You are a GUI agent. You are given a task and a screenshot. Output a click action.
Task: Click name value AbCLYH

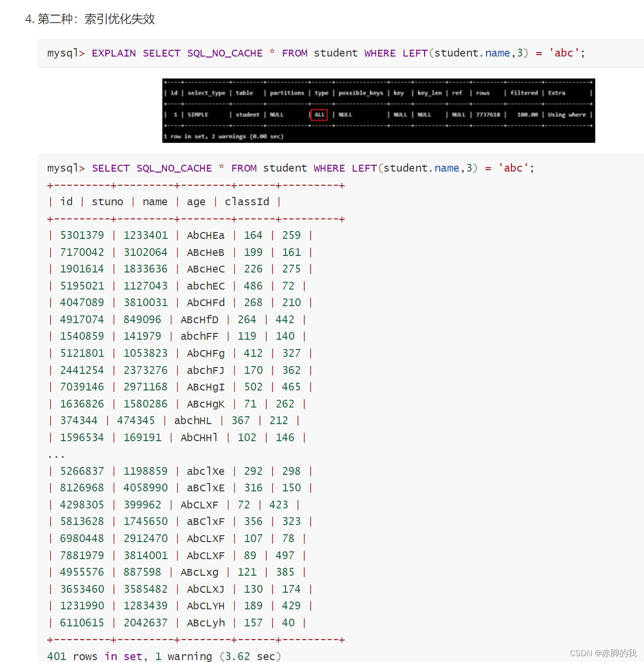[206, 606]
